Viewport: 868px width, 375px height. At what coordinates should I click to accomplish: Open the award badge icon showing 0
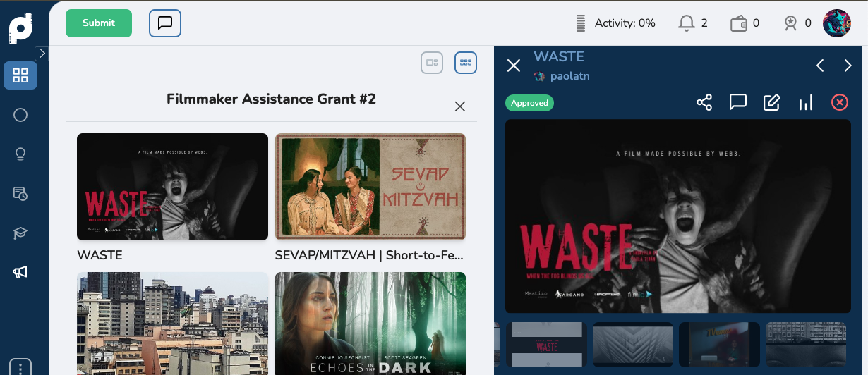(x=797, y=23)
